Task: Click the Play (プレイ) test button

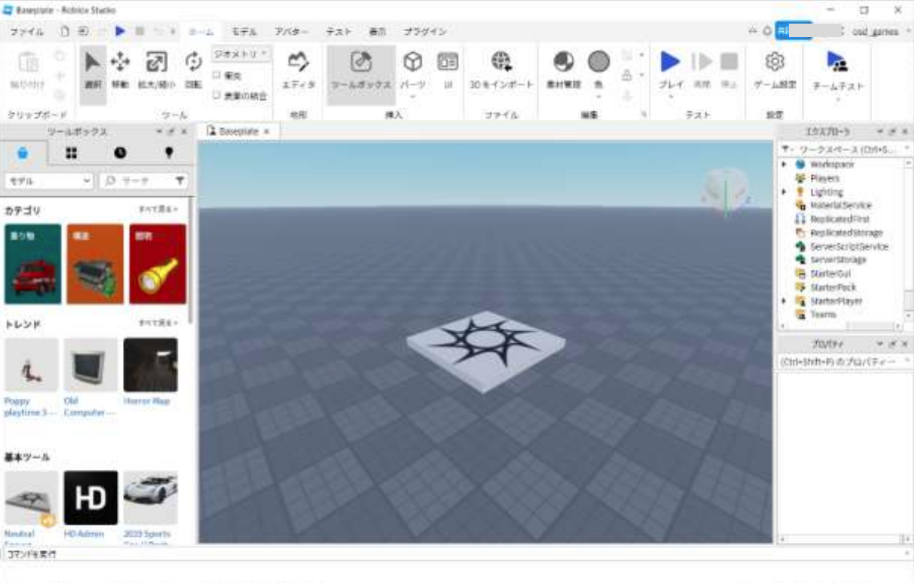Action: click(x=670, y=62)
